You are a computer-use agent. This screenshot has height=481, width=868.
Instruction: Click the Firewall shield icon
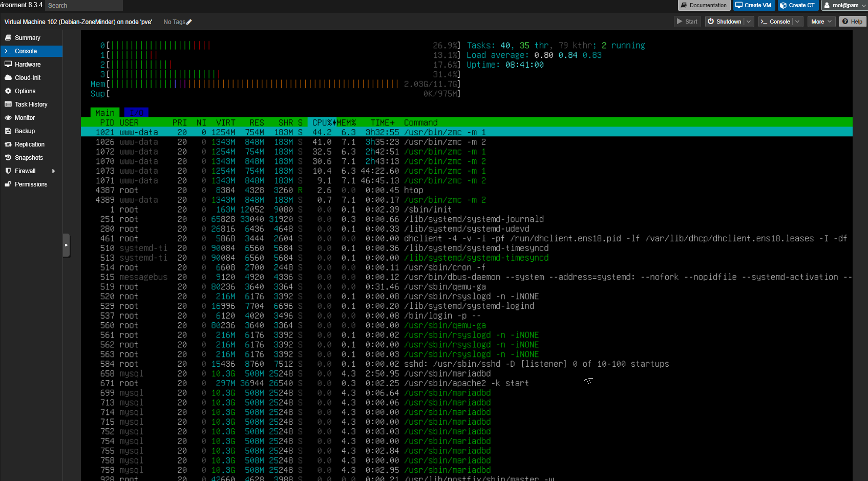(8, 171)
